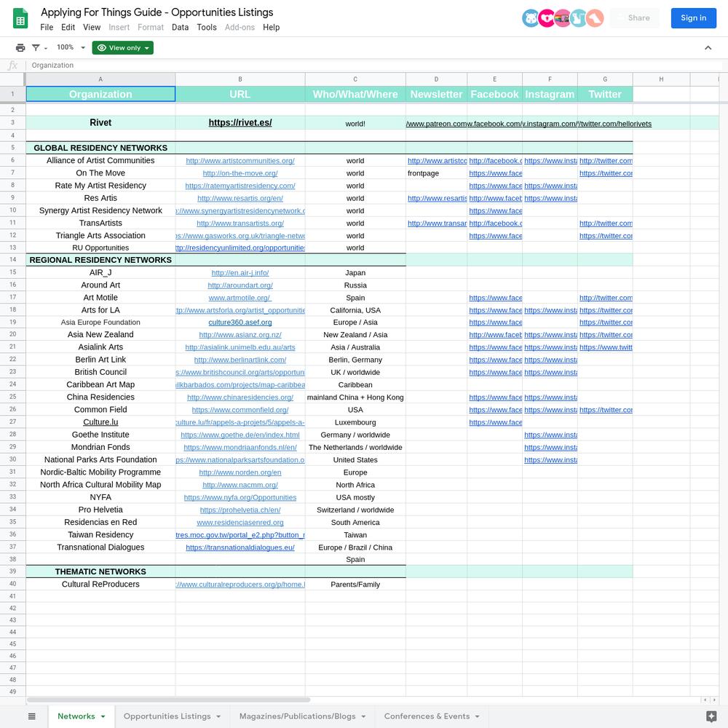728x728 pixels.
Task: Switch to the Opportunities Listings sheet tab
Action: 167,716
